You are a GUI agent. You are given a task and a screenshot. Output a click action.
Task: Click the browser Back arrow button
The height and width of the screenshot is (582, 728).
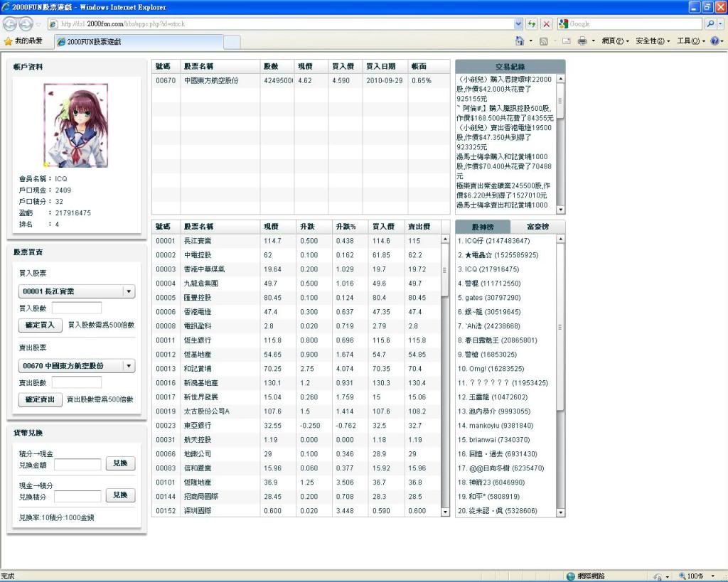pyautogui.click(x=10, y=23)
